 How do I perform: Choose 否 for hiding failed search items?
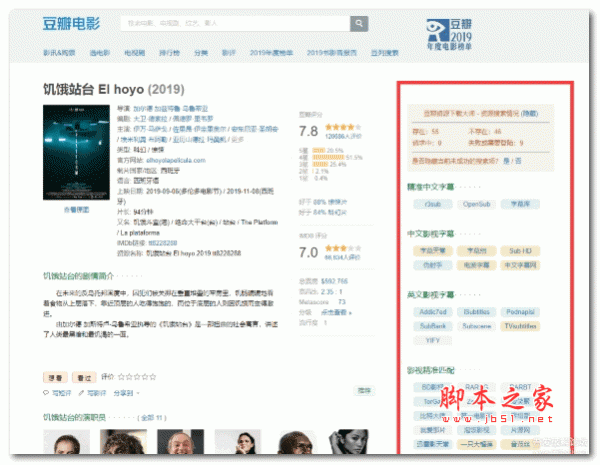[x=518, y=161]
